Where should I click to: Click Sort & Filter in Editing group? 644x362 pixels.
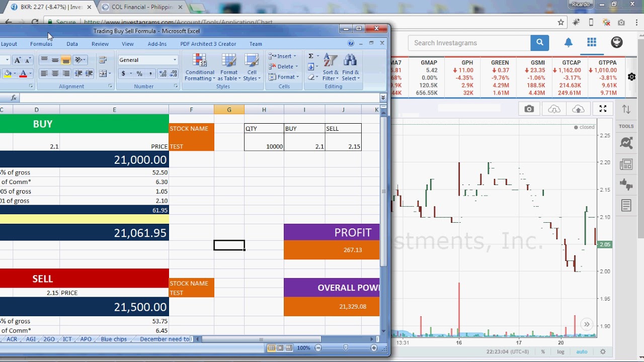(x=331, y=67)
